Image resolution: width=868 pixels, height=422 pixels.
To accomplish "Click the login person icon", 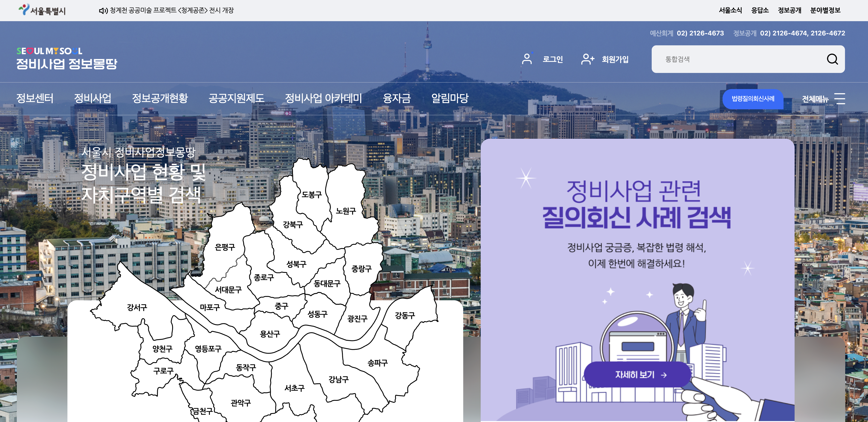I will click(527, 59).
